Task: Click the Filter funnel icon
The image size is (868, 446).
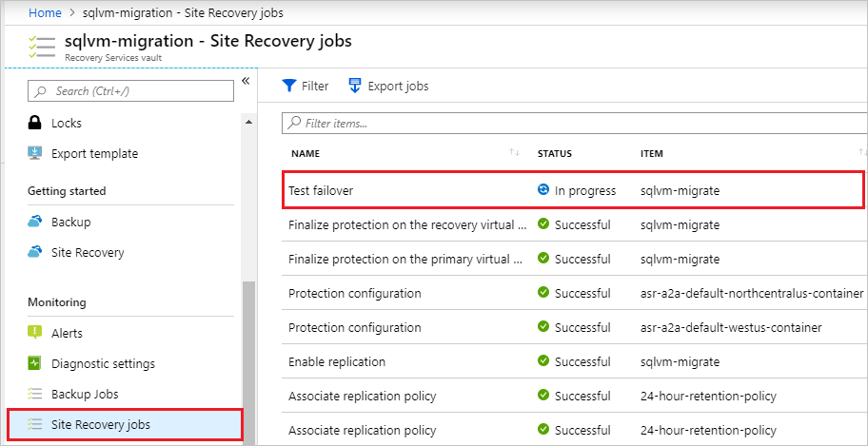Action: [x=289, y=87]
